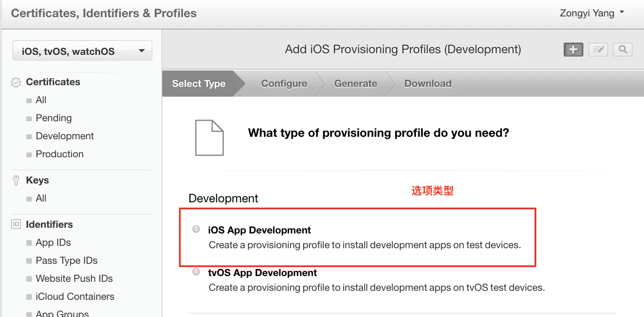Image resolution: width=644 pixels, height=317 pixels.
Task: Click the edit pencil icon in header
Action: (598, 50)
